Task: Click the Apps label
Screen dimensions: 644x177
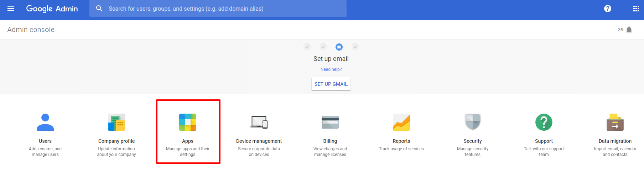Action: point(188,141)
